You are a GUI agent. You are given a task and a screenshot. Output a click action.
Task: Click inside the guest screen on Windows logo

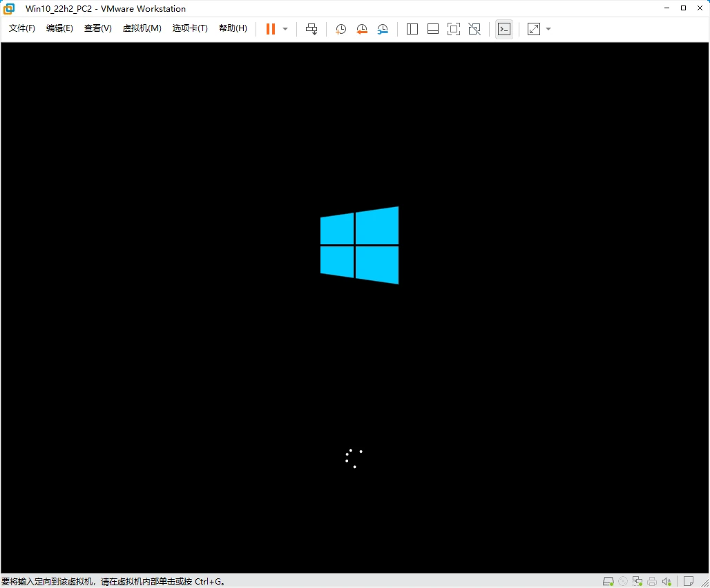360,245
